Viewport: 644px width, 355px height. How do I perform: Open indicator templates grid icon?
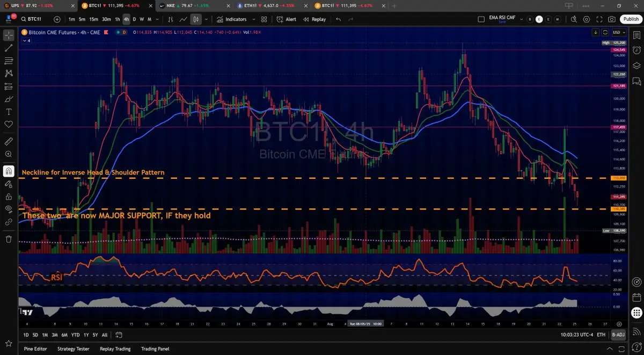click(x=264, y=19)
